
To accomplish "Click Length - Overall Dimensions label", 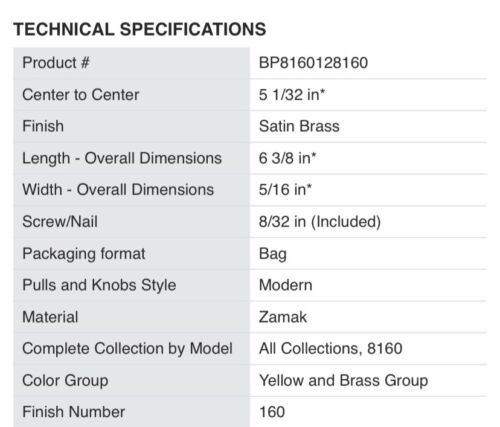I will (122, 158).
